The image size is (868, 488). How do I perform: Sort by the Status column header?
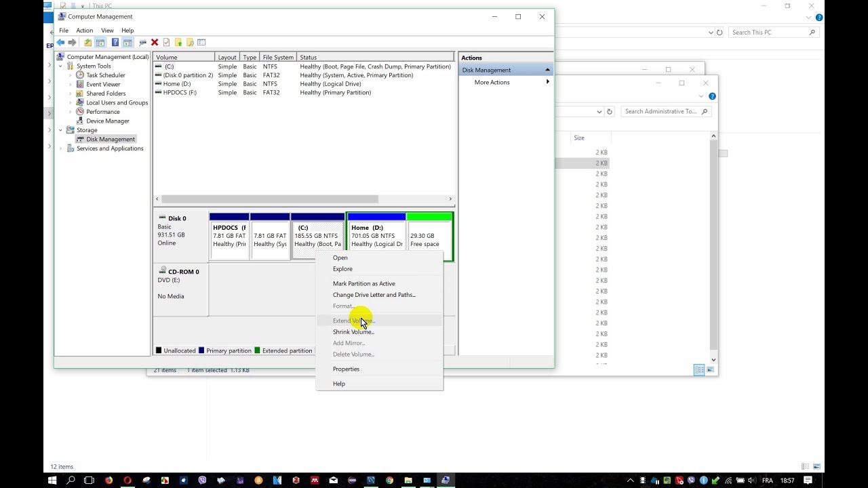click(x=376, y=58)
